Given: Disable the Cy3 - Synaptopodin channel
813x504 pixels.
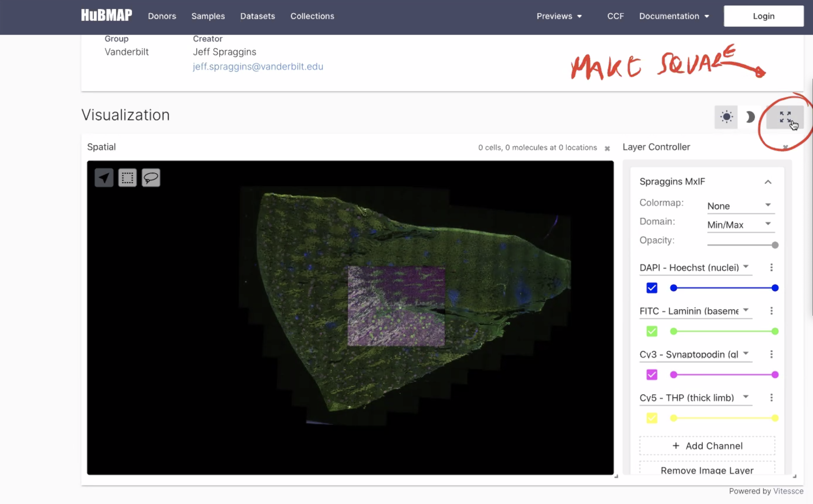Looking at the screenshot, I should tap(652, 375).
